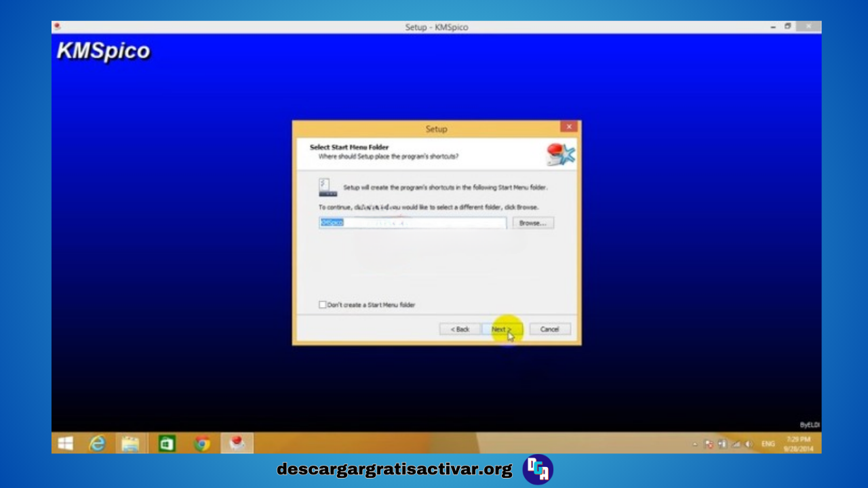Click the 'Select Start Menu Folder' heading

pos(349,147)
